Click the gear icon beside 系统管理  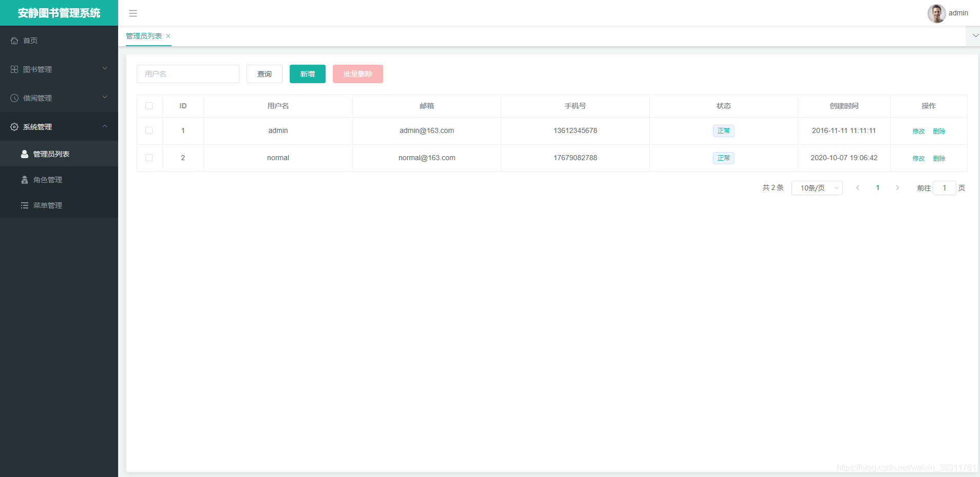tap(14, 127)
